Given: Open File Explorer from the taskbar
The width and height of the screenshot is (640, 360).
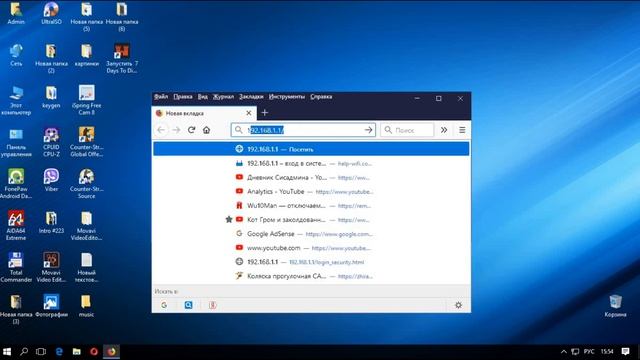Looking at the screenshot, I should point(76,351).
